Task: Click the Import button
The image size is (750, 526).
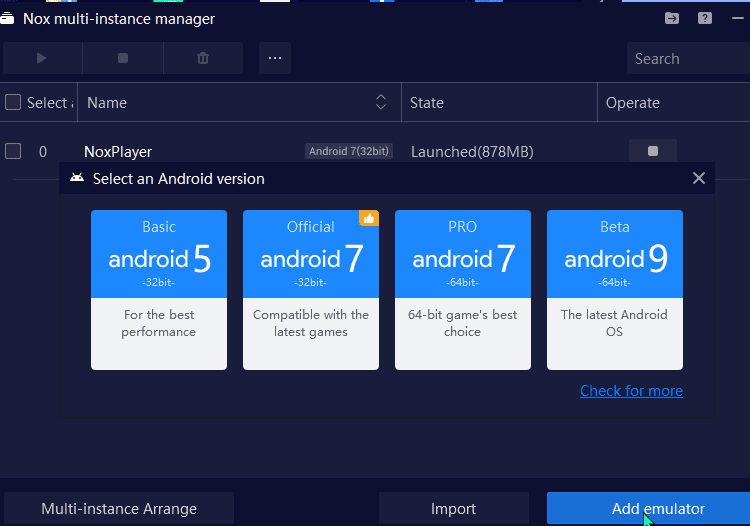Action: tap(453, 508)
